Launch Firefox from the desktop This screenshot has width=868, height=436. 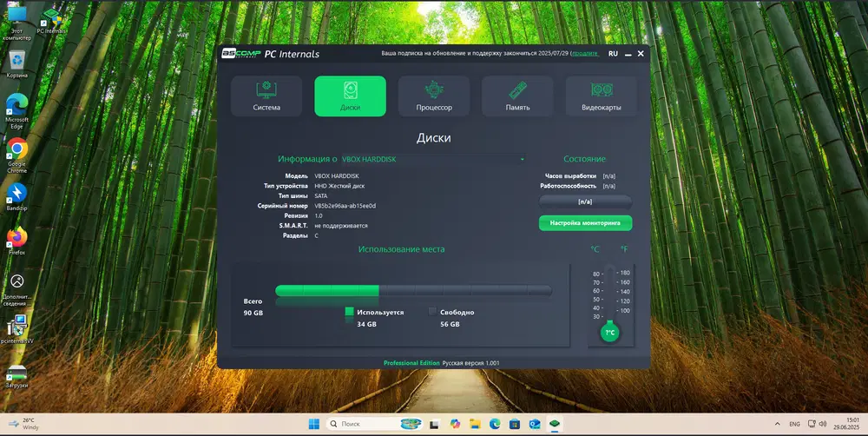[17, 241]
